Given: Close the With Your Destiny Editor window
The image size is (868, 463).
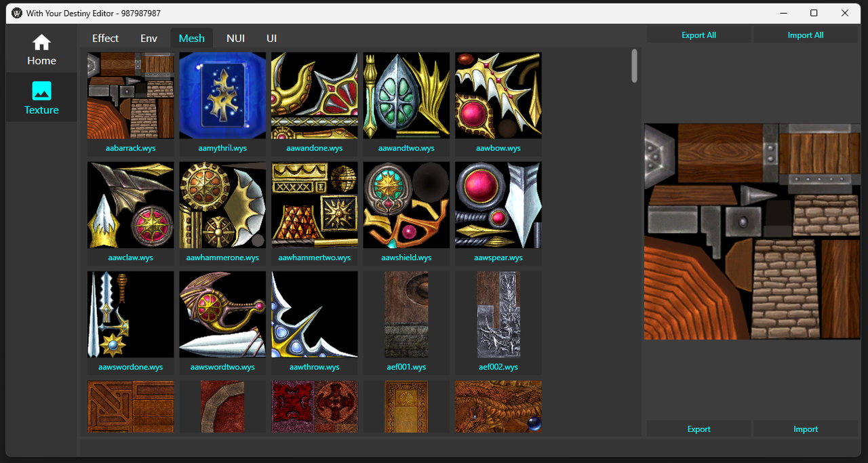Looking at the screenshot, I should tap(845, 13).
